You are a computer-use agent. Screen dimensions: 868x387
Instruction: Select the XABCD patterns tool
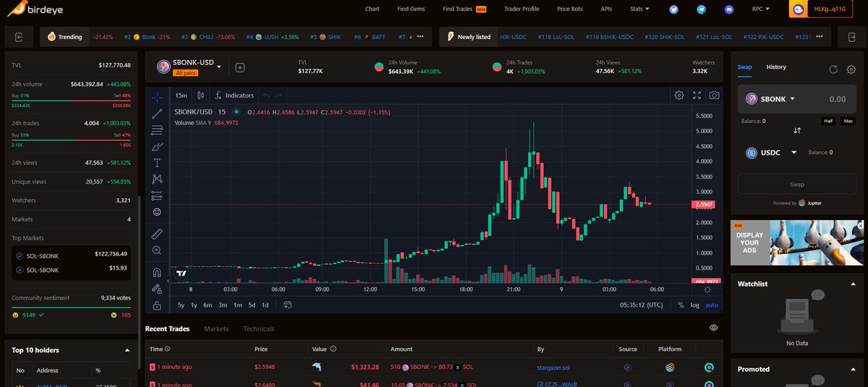[x=157, y=179]
